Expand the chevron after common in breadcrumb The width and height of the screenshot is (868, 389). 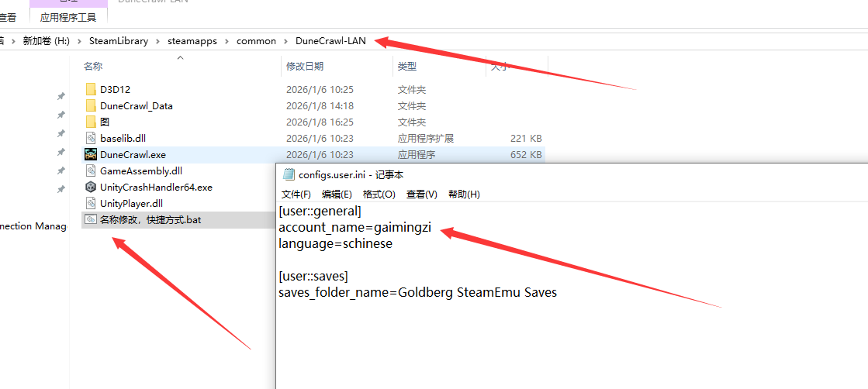pos(286,41)
